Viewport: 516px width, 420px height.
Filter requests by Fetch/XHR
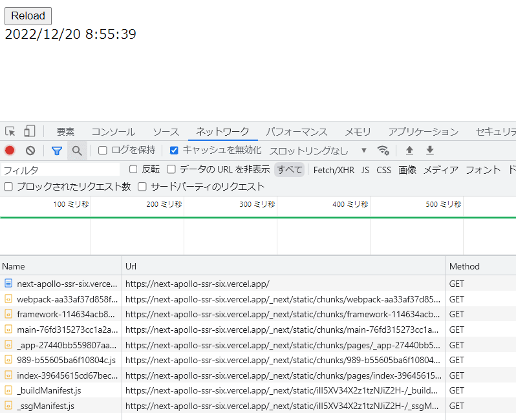coord(334,170)
